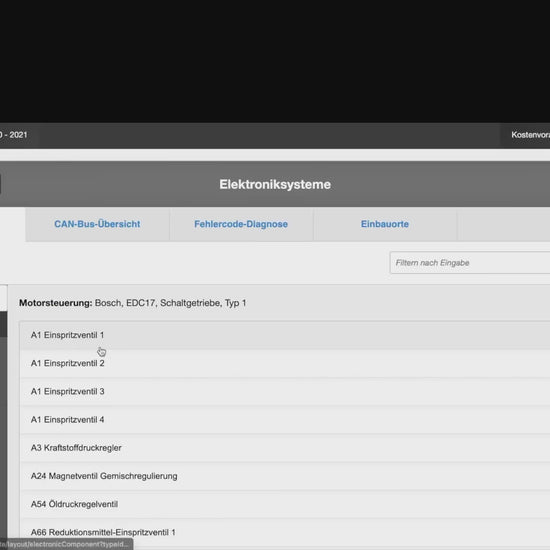Screen dimensions: 550x550
Task: Choose A1 Einspritzventil 3 entry
Action: [285, 391]
